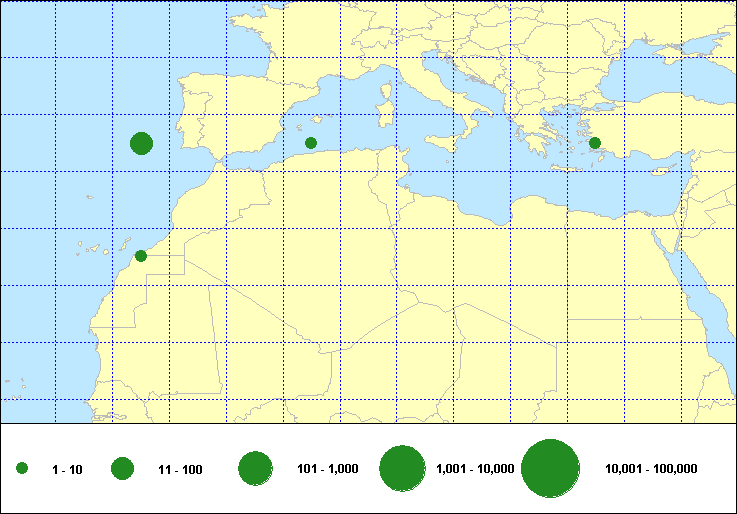
Task: Select the "1,001 - 10,000" legend text
Action: click(475, 469)
